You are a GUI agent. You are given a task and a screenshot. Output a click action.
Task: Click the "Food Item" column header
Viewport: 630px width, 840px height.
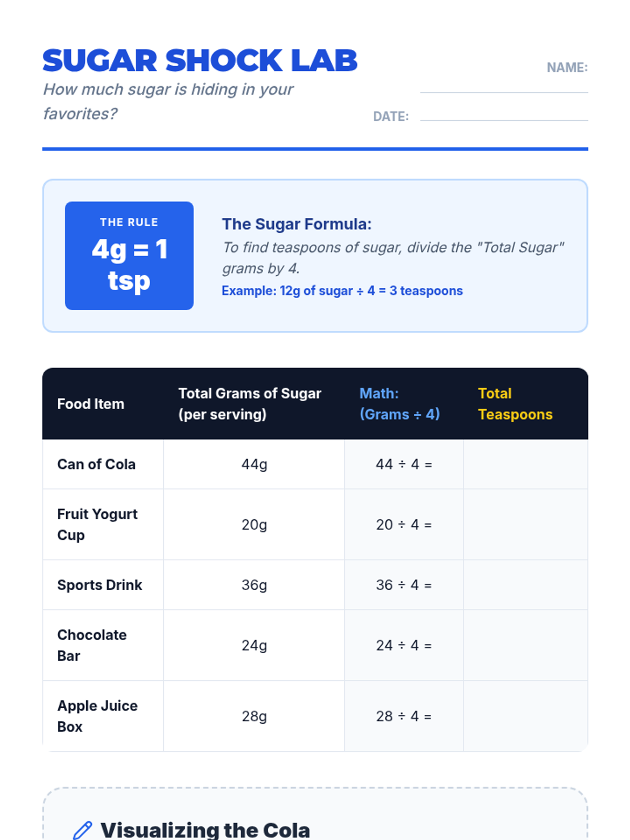coord(91,404)
